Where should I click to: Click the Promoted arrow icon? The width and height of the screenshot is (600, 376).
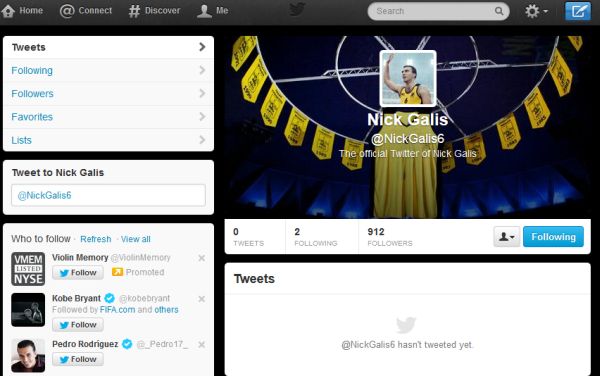point(117,272)
